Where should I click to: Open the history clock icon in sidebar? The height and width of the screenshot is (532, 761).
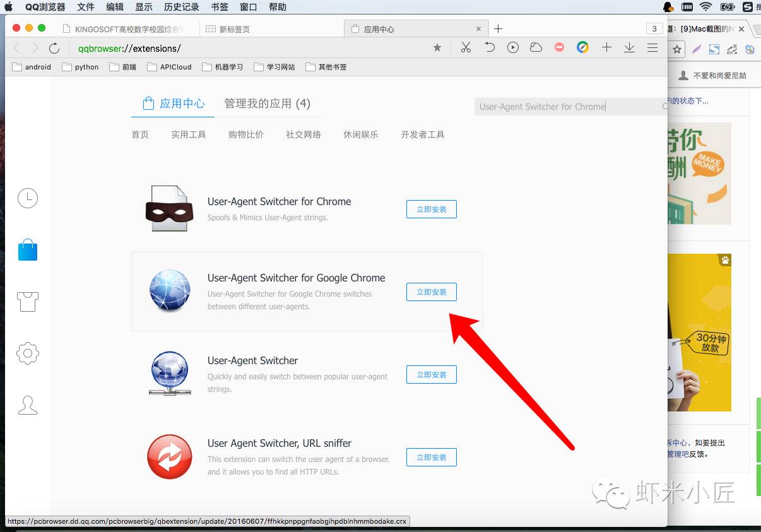28,198
